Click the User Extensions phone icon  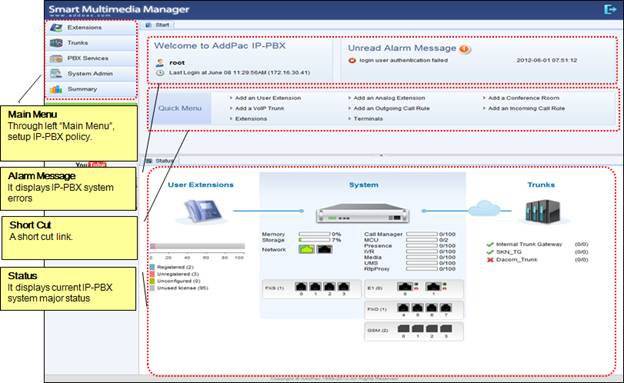pos(203,211)
